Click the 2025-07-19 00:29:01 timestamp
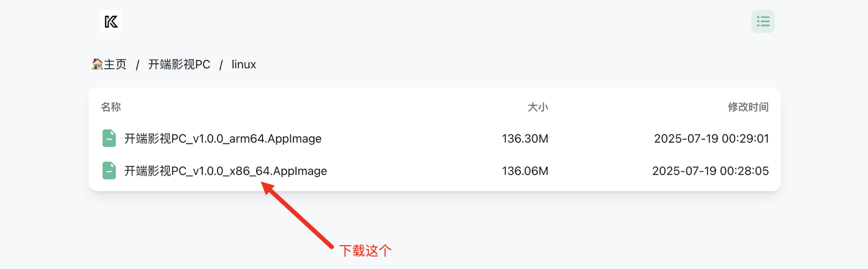The image size is (868, 269). click(x=711, y=139)
